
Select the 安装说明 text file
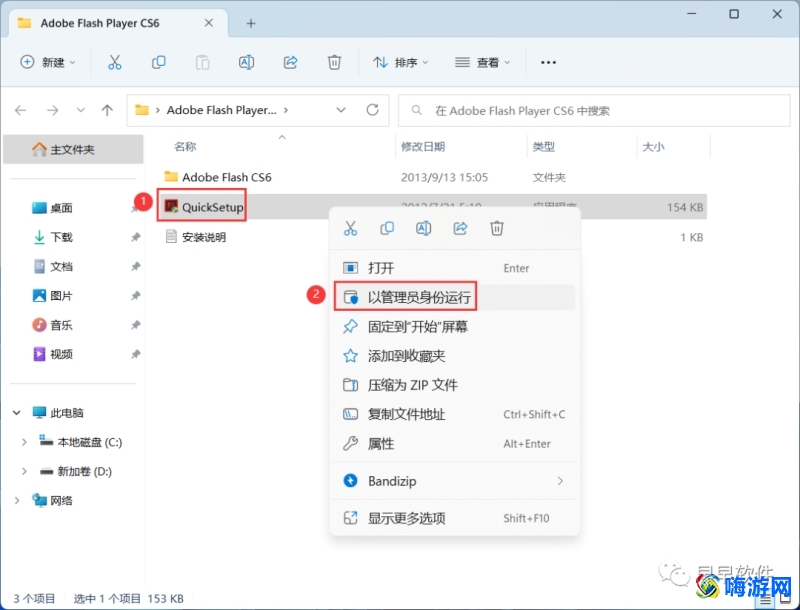click(204, 237)
